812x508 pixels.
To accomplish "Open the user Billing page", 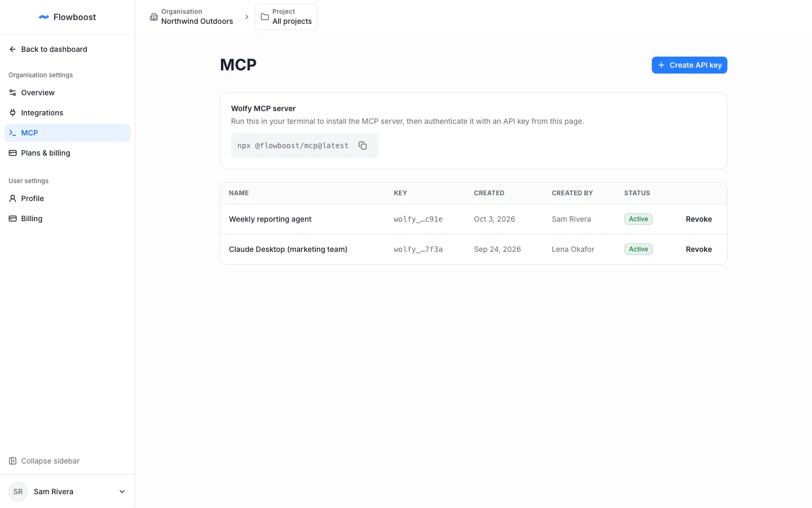I will (67, 219).
